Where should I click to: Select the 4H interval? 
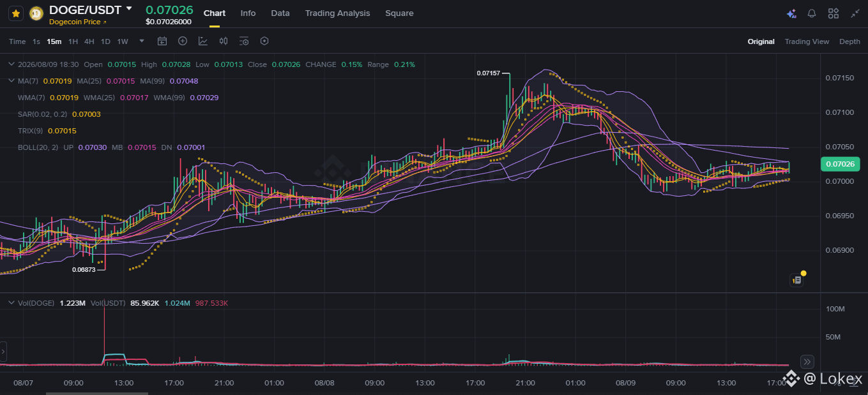pos(89,41)
